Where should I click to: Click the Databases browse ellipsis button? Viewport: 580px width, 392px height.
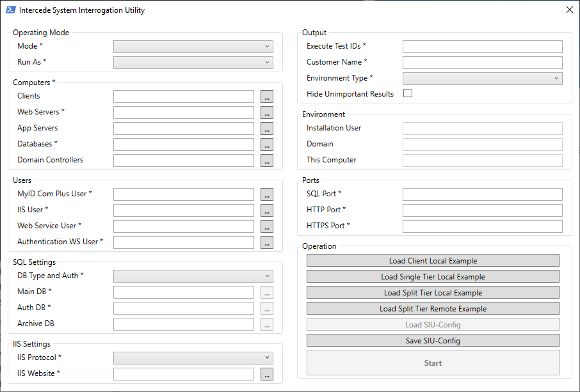267,145
